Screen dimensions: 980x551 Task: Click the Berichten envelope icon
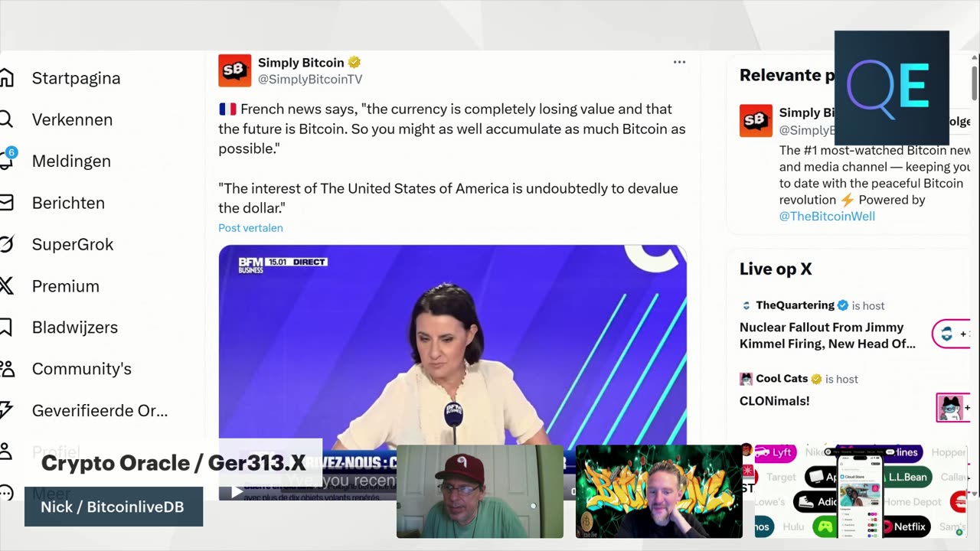[x=6, y=203]
